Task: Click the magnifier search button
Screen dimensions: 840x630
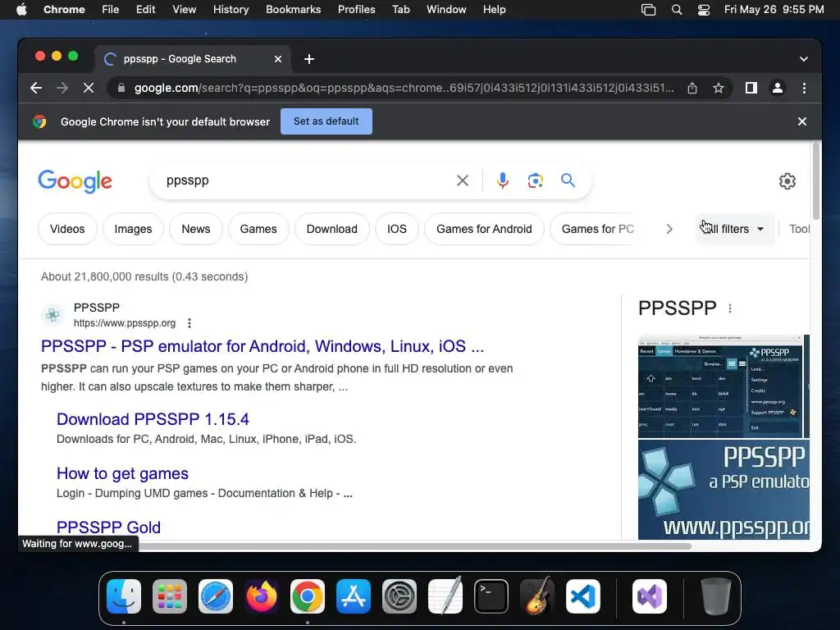Action: coord(568,180)
